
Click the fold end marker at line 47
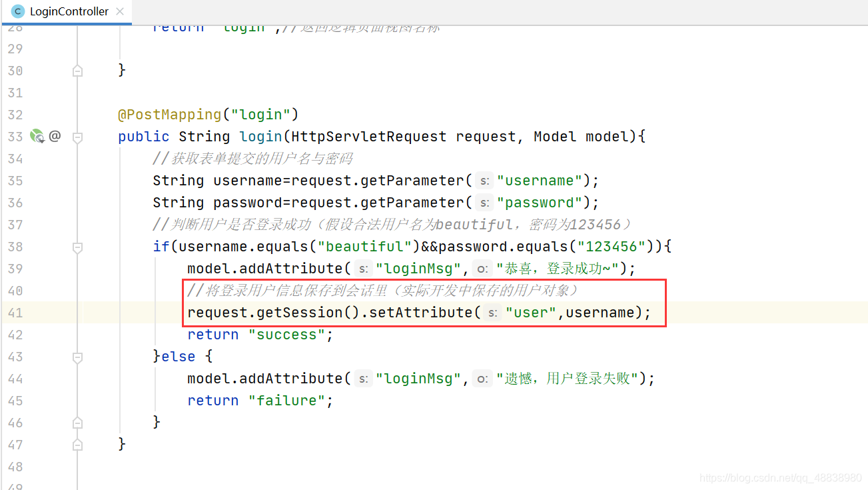[77, 445]
